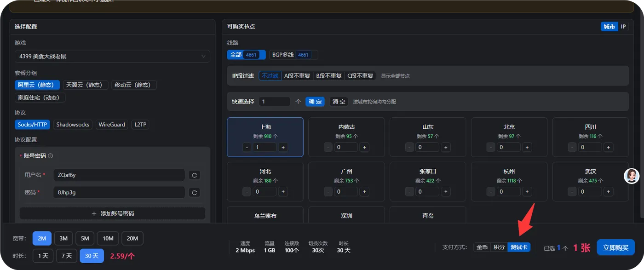Select 20M bandwidth
The width and height of the screenshot is (644, 270).
[x=132, y=238]
